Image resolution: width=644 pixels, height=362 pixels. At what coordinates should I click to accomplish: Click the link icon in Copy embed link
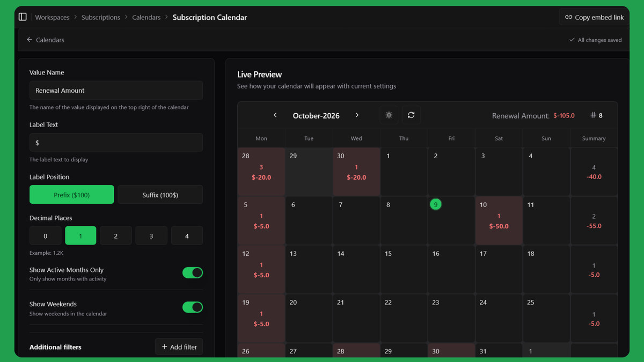point(568,17)
